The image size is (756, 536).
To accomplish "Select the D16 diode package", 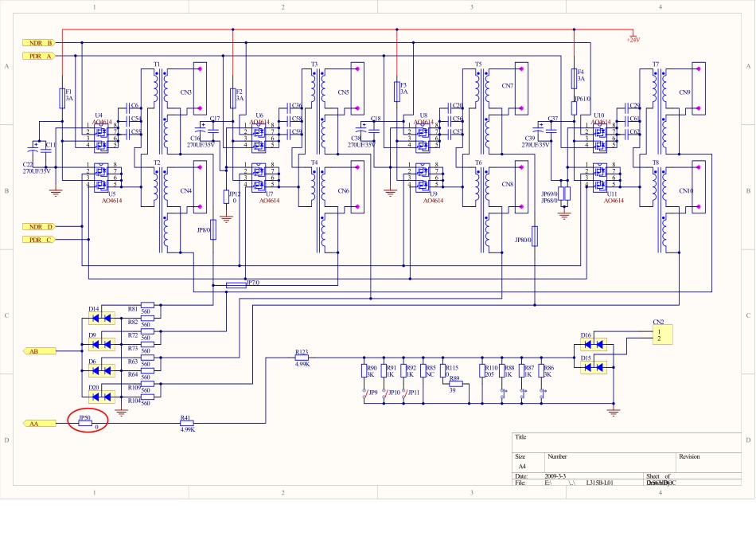I will 594,345.
